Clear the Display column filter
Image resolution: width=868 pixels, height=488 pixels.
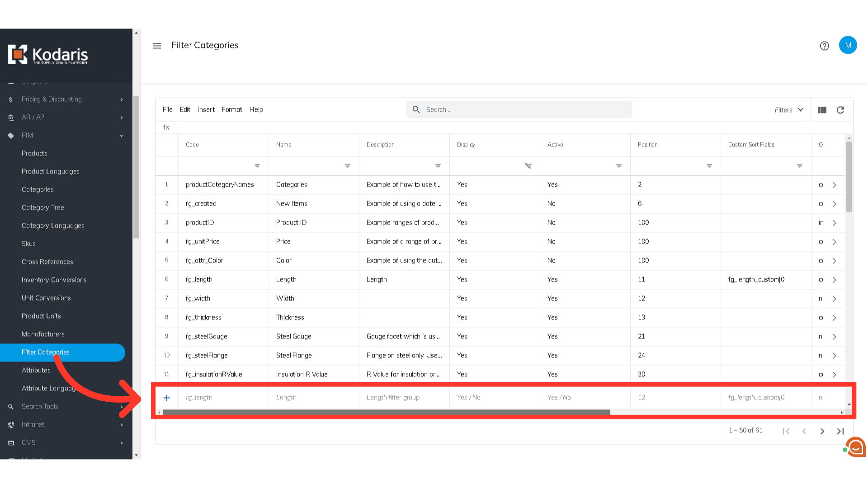click(528, 166)
